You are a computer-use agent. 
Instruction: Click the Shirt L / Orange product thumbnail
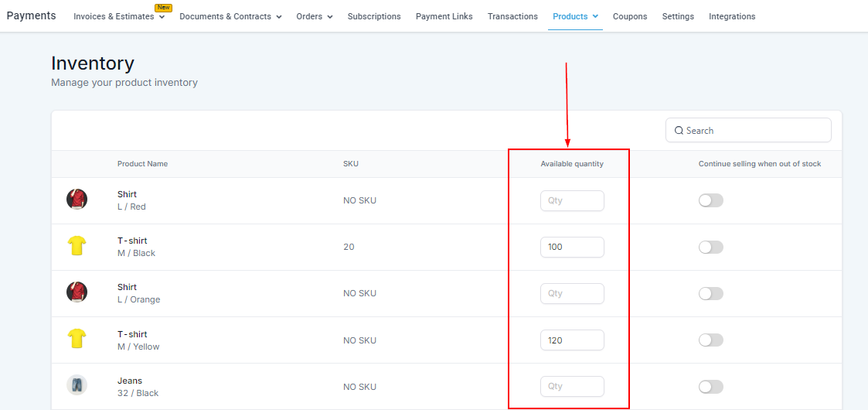[x=77, y=292]
